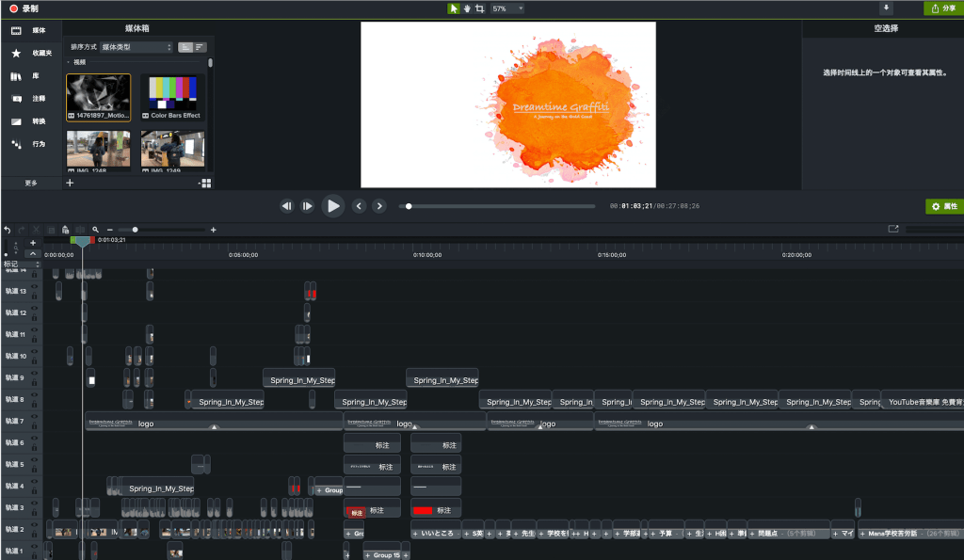Click the add media plus icon
The image size is (964, 560).
coord(70,183)
